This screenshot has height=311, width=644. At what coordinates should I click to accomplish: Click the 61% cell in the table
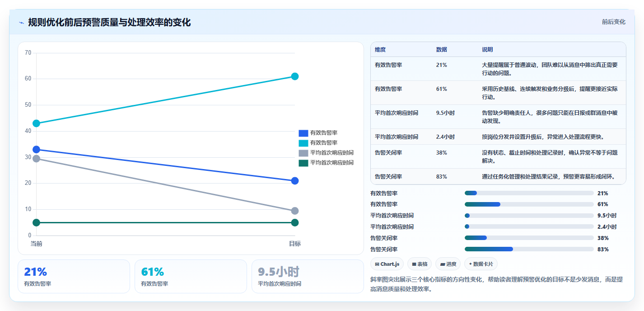pyautogui.click(x=442, y=89)
